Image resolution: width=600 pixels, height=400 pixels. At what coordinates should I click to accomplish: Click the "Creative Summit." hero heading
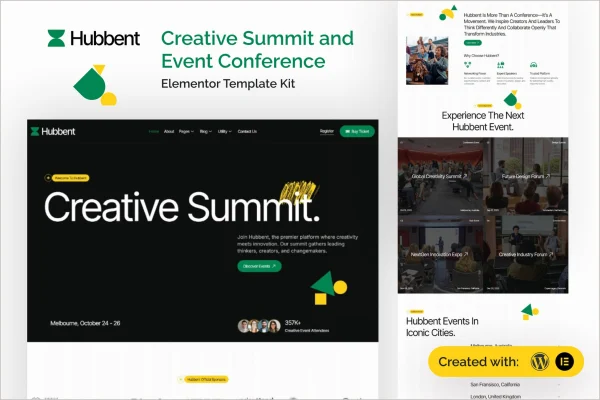pos(182,207)
